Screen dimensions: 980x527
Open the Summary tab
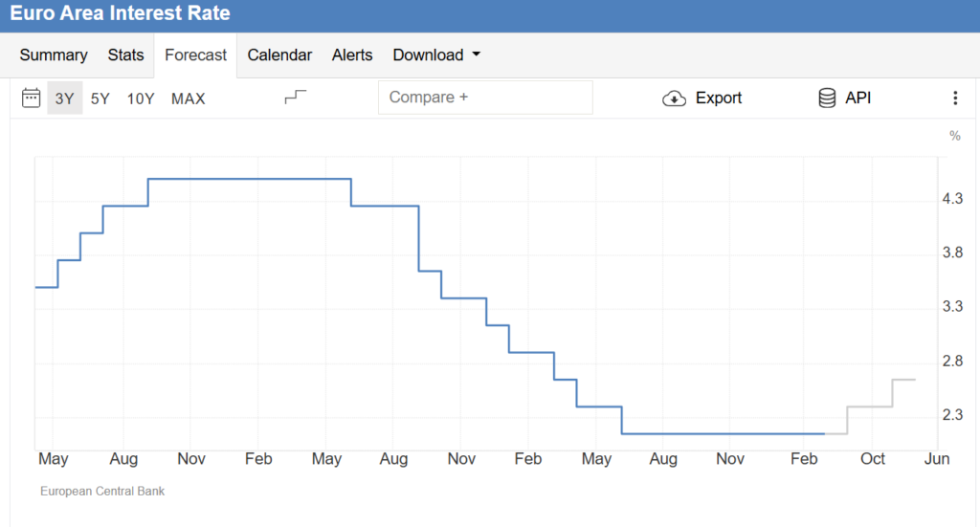coord(54,55)
